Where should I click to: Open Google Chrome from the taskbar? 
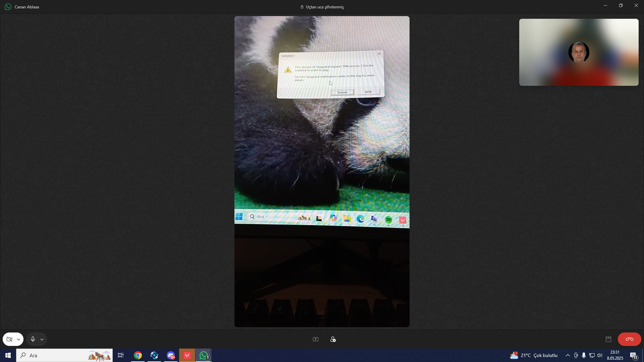(138, 355)
